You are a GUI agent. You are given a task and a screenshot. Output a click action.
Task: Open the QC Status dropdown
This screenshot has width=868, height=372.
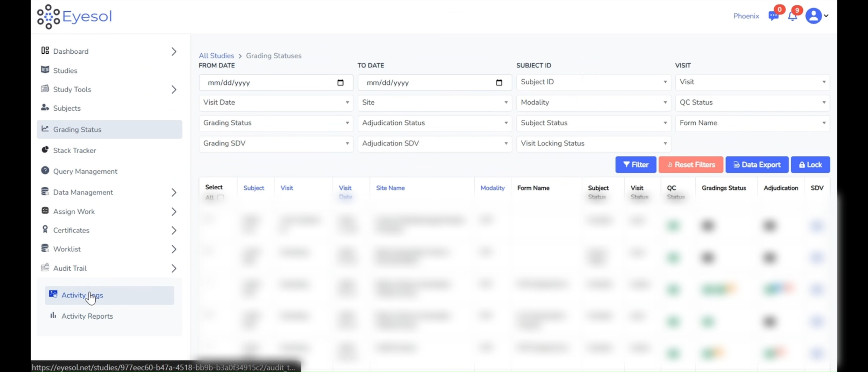(x=752, y=103)
